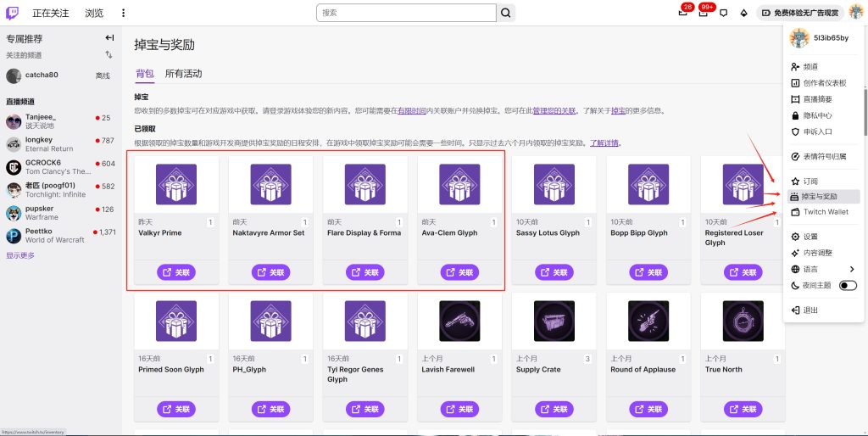
Task: Open emote attribution menu entry
Action: [824, 157]
